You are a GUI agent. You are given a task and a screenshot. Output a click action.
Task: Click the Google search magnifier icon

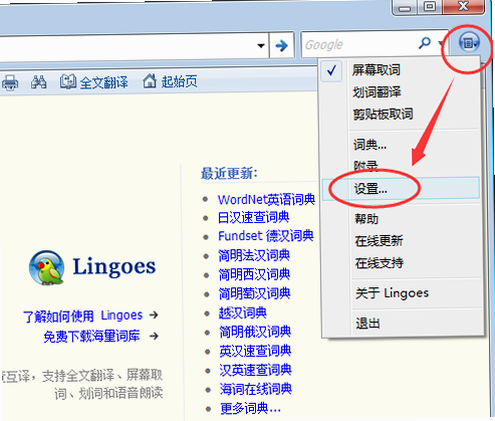coord(425,43)
